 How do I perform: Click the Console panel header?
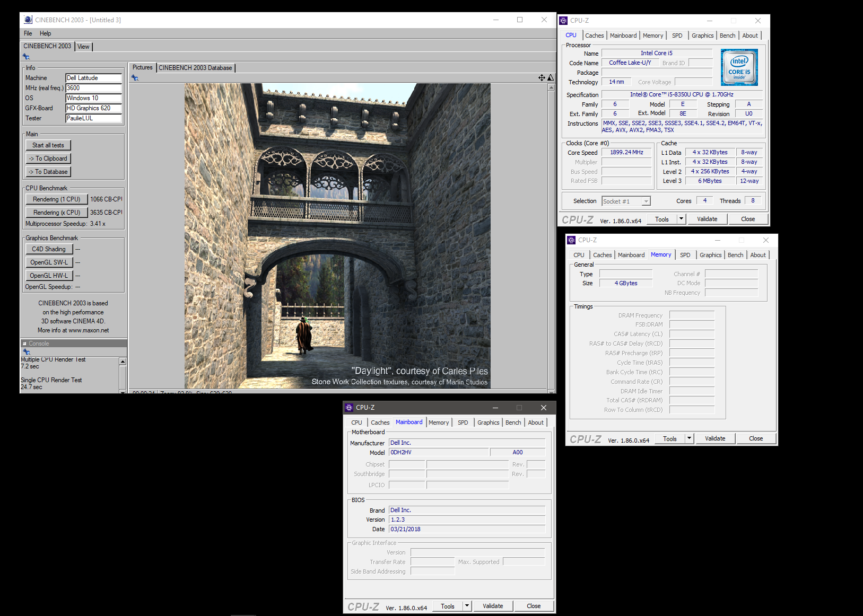click(74, 344)
